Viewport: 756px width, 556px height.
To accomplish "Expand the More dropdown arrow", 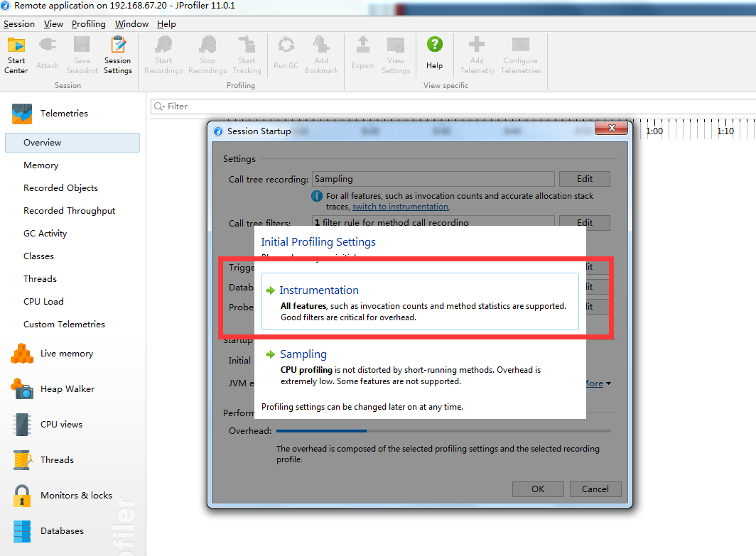I will [x=608, y=383].
